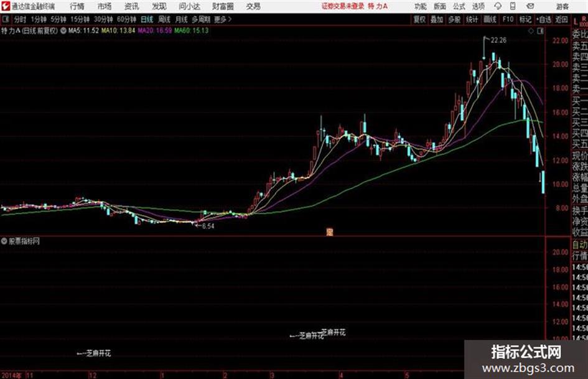Click the MA60: 15.13 value
The height and width of the screenshot is (379, 588).
click(x=191, y=30)
